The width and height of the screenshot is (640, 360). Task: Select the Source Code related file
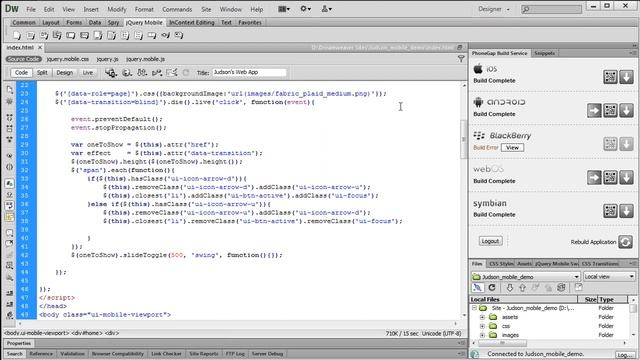click(x=24, y=59)
